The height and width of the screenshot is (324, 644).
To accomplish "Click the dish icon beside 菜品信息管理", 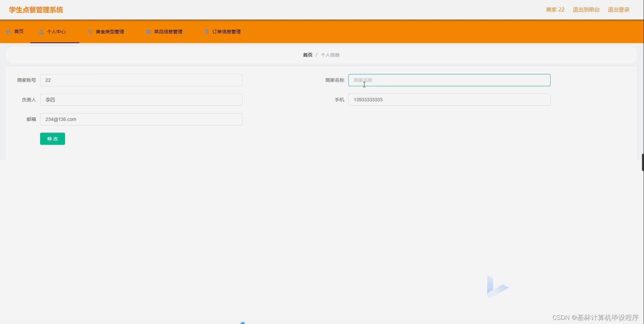I will [x=148, y=32].
